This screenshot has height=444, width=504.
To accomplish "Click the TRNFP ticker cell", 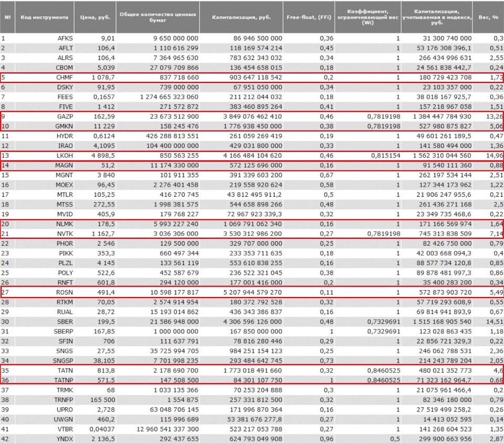I will pos(64,400).
